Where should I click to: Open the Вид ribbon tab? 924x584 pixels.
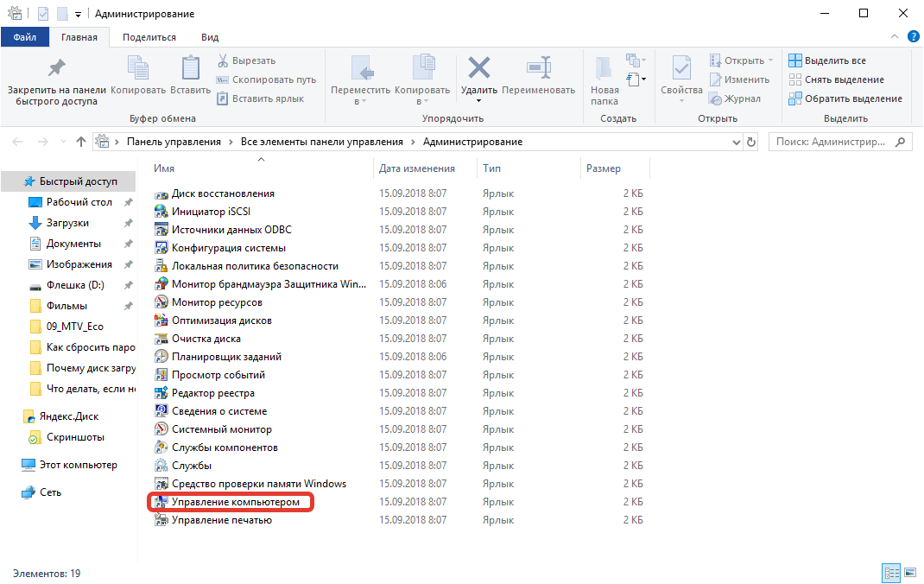pos(210,37)
